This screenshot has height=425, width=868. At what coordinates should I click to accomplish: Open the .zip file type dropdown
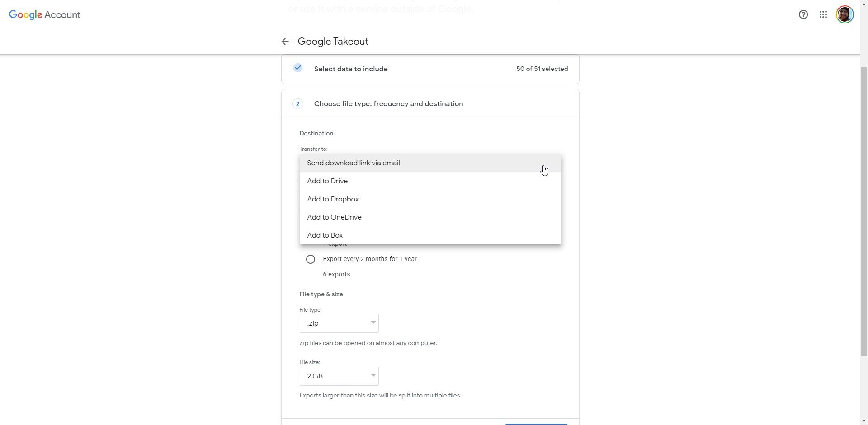(x=339, y=323)
